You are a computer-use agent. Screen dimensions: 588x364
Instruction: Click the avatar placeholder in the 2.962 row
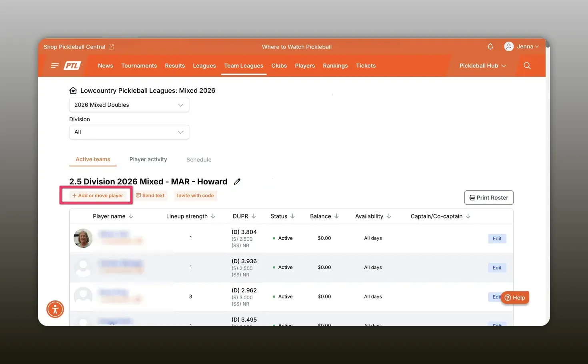[x=83, y=297]
